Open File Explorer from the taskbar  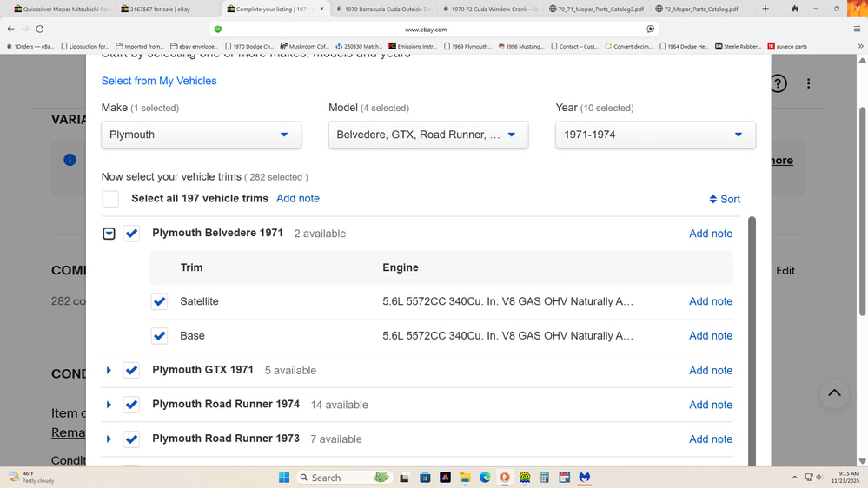pyautogui.click(x=465, y=478)
